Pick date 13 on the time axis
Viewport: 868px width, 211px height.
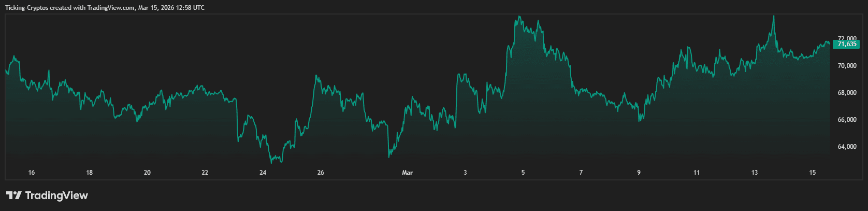coord(755,173)
